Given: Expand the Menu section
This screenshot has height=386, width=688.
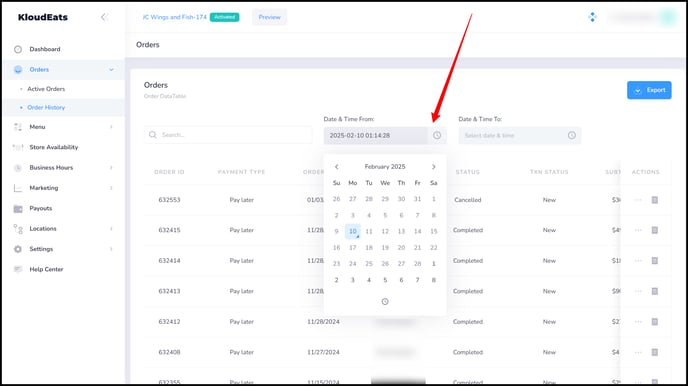Looking at the screenshot, I should (111, 127).
